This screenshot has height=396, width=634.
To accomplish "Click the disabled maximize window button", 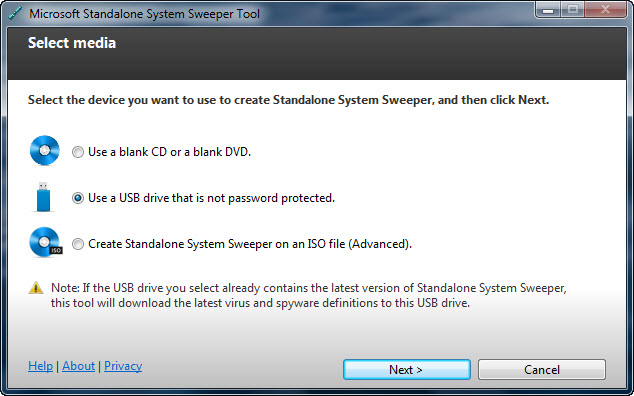I will pos(572,10).
